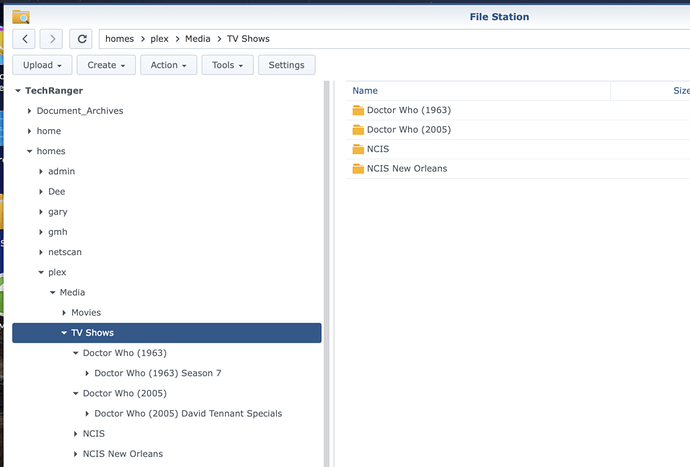
Task: Collapse the TechRanger tree root
Action: coord(18,91)
